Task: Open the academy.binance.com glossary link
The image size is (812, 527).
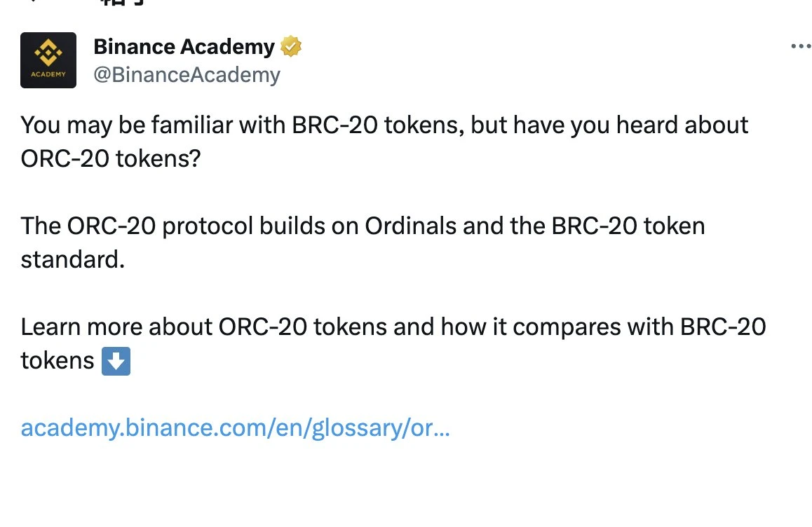Action: pos(236,427)
